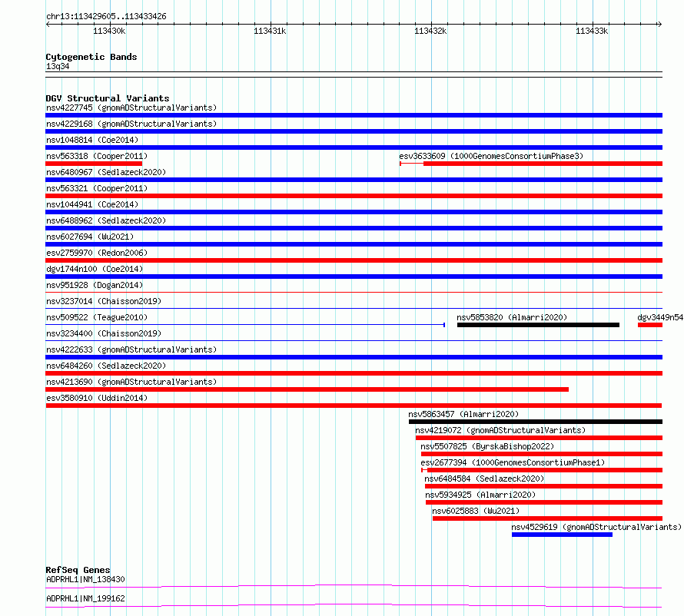Viewport: 684px width, 616px height.
Task: Select the blue nsv4529619 variant bar
Action: [562, 535]
